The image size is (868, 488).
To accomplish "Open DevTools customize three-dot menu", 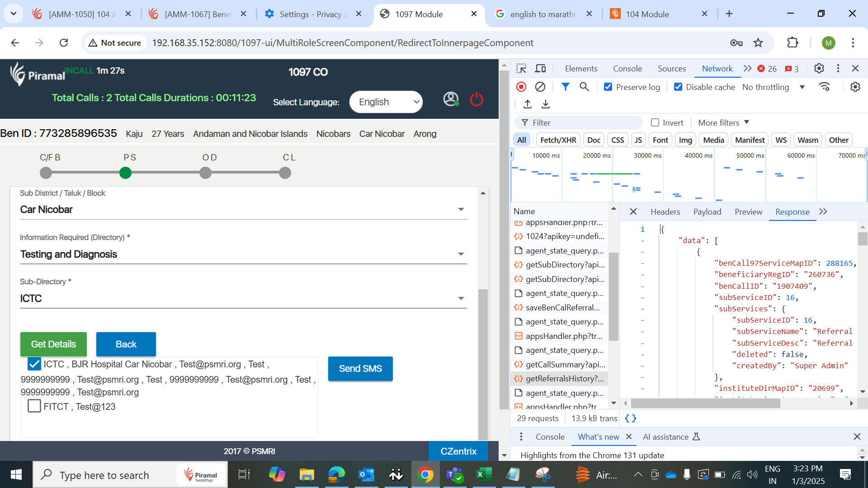I will [x=838, y=68].
